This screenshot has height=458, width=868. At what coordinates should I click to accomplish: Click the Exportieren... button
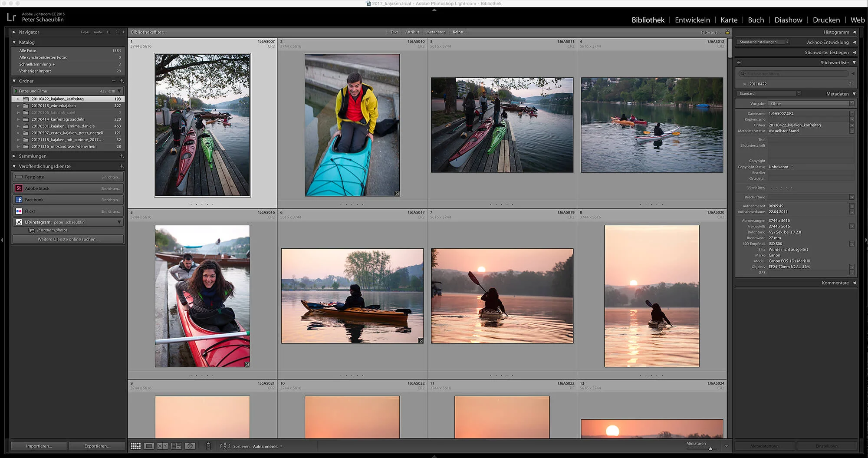[x=97, y=446]
